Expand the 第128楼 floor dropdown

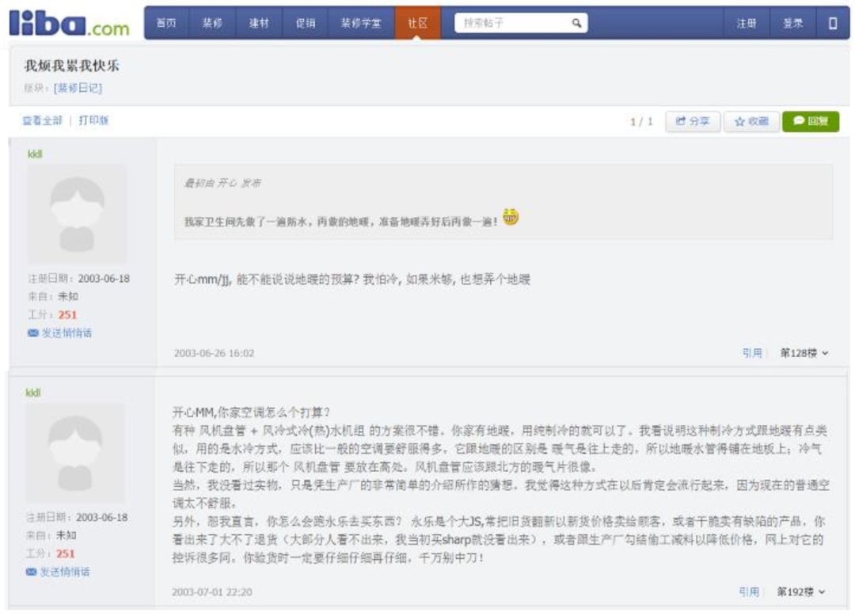point(804,352)
